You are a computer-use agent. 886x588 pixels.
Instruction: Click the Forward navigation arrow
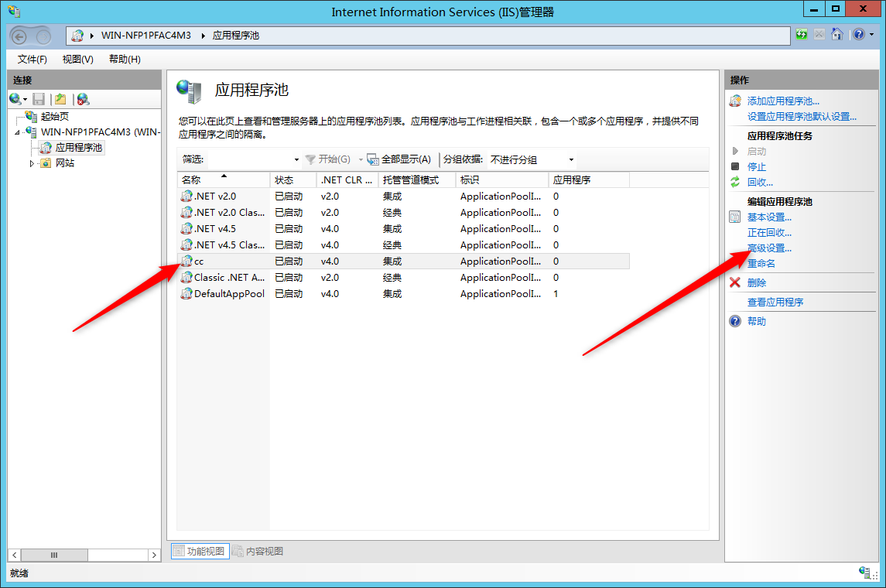(43, 36)
